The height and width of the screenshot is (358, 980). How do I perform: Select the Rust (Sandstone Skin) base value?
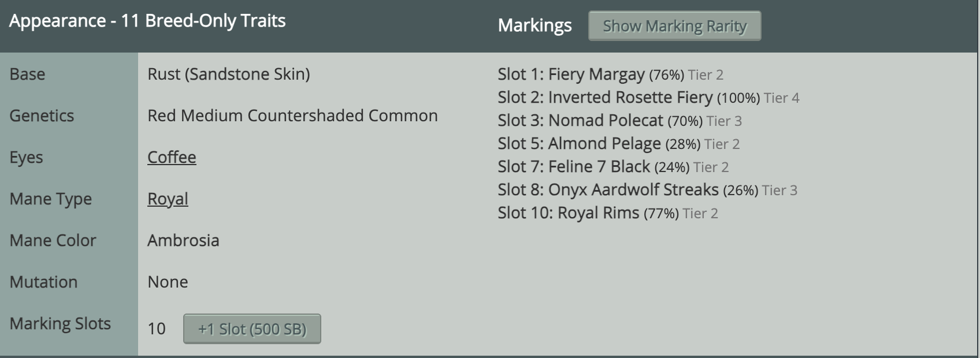tap(228, 74)
